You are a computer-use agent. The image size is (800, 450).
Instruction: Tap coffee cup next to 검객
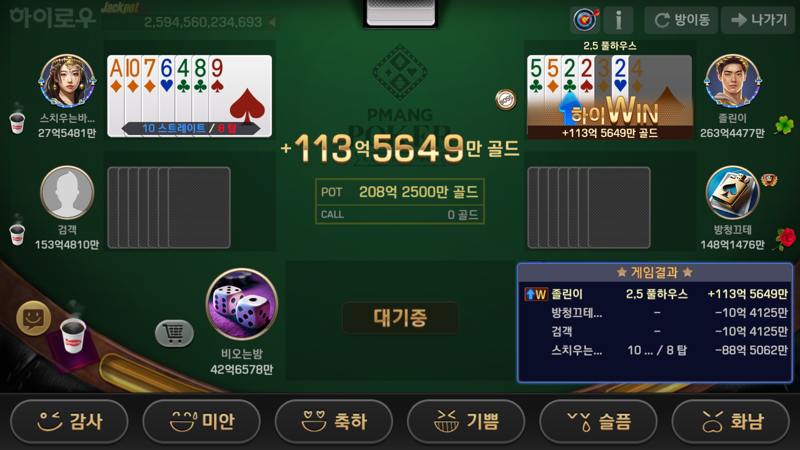click(x=17, y=234)
